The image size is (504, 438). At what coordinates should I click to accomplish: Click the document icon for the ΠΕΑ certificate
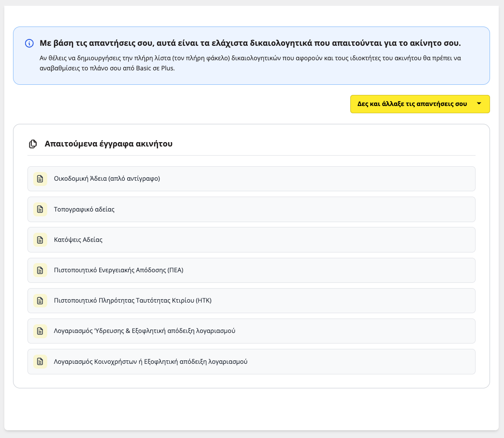point(40,270)
